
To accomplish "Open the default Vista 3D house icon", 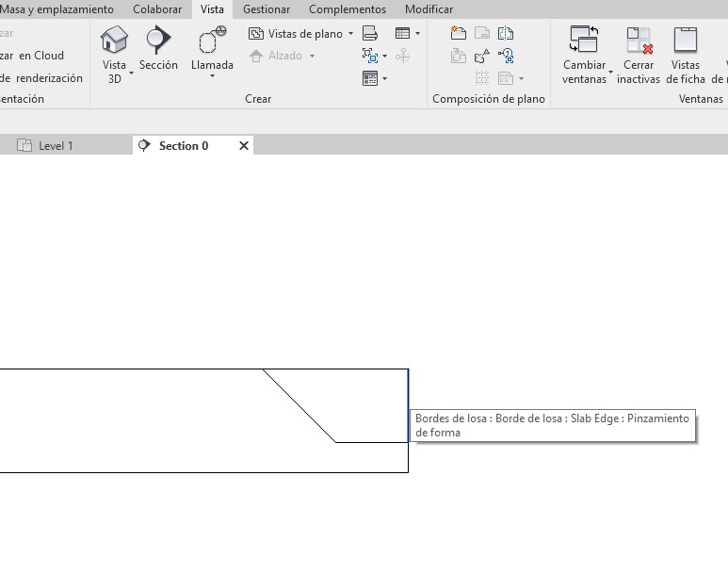I will coord(114,40).
